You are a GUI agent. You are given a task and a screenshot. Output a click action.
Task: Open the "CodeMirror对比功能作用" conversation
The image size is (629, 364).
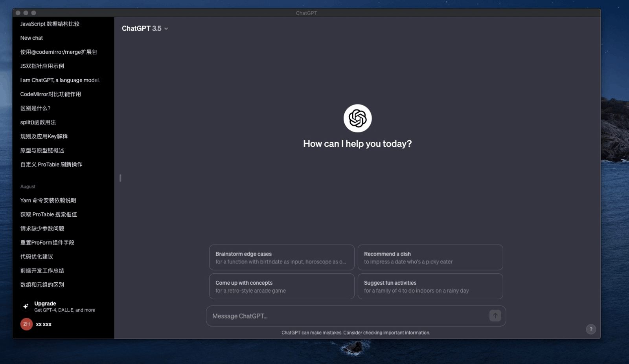51,94
